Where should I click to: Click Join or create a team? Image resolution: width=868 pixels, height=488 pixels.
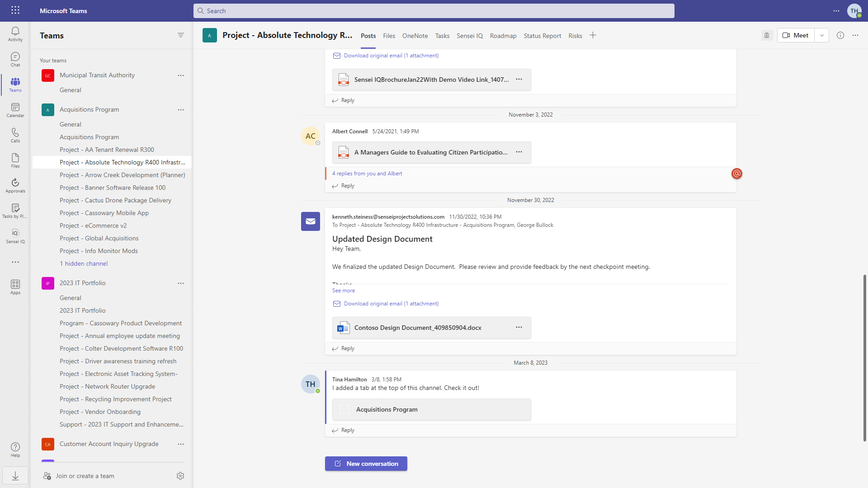[85, 476]
